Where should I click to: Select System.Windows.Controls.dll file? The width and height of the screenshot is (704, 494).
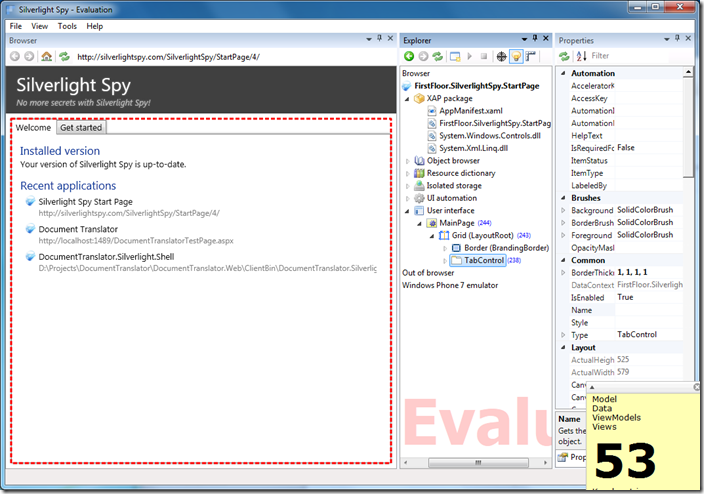point(490,136)
